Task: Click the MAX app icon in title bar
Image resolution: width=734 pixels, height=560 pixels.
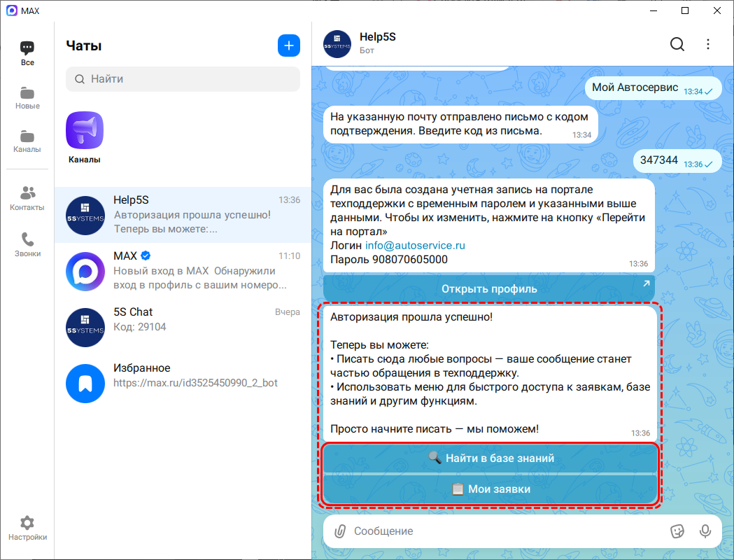Action: 12,10
